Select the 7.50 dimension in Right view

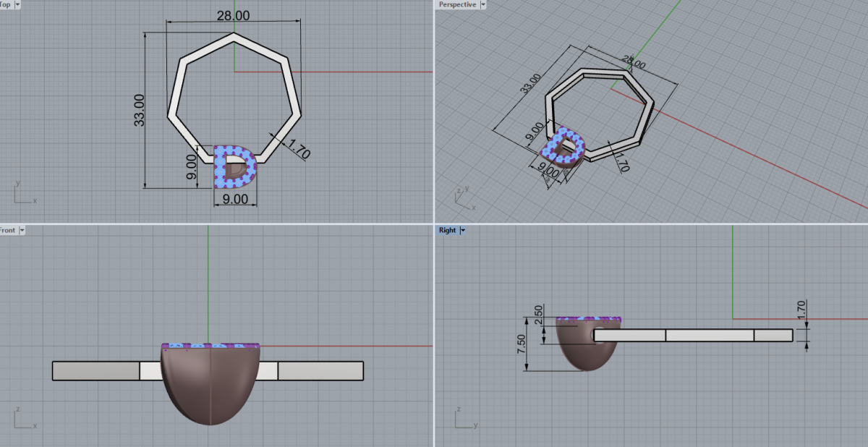pos(522,344)
